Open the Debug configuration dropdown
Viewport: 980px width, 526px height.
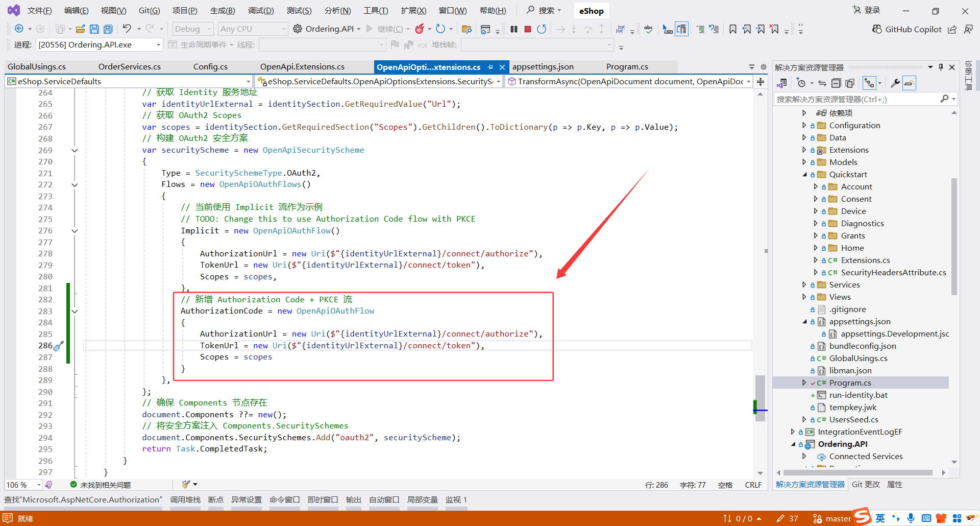[x=193, y=29]
